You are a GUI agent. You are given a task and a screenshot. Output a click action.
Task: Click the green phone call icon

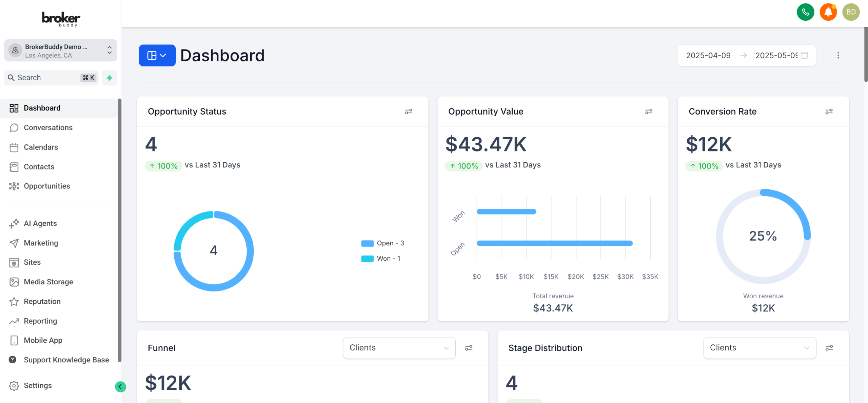pos(805,12)
